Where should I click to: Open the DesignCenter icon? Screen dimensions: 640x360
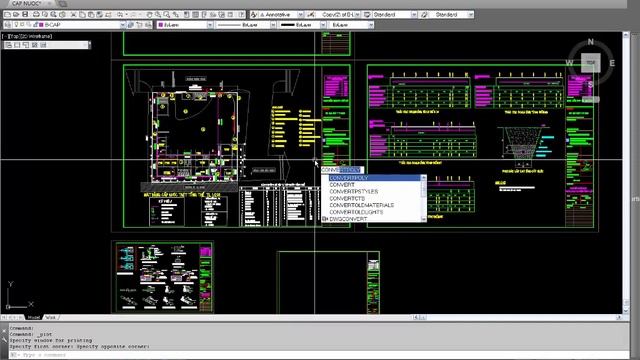point(196,14)
